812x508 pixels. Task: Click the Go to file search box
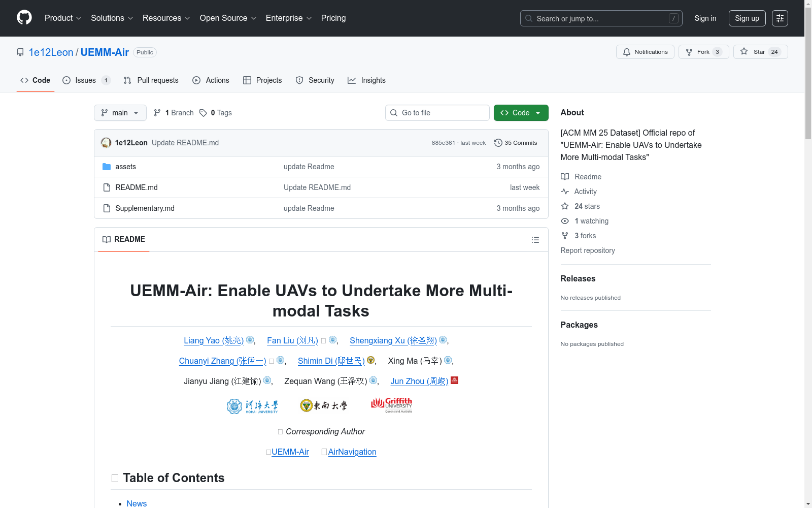437,113
